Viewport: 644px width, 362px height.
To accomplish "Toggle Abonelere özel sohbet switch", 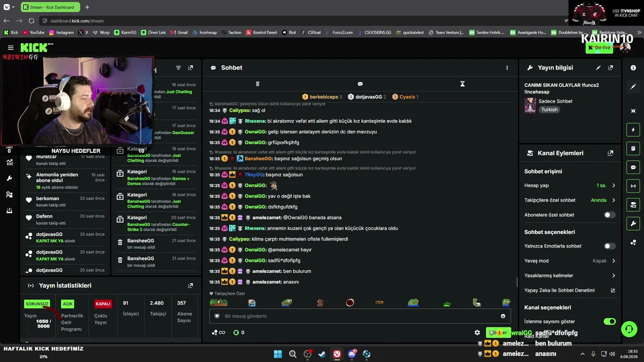I will tap(609, 215).
